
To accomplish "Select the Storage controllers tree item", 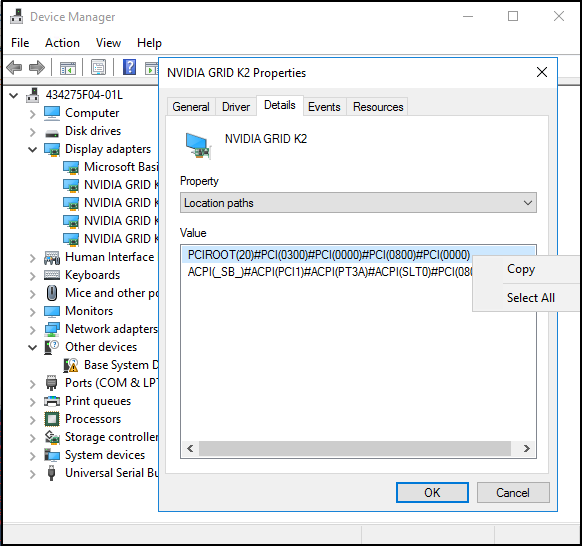I will 111,437.
